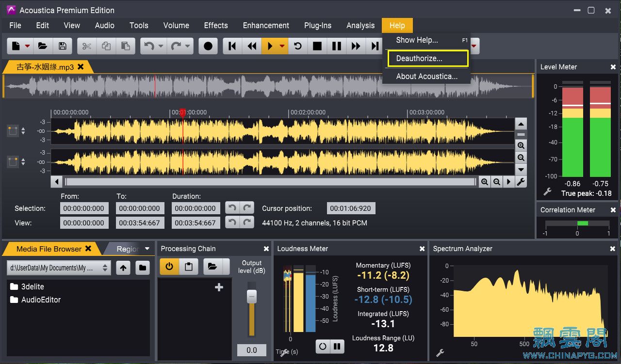
Task: Toggle Processing Chain power button
Action: 169,266
